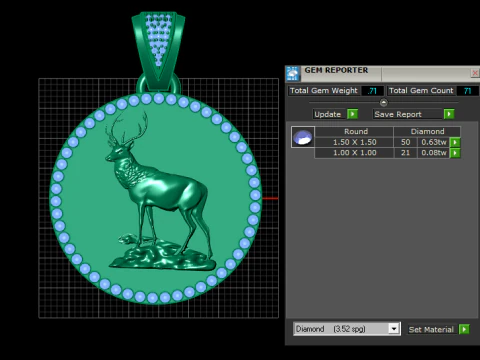Click green arrow next to Save Report
The width and height of the screenshot is (480, 360).
(449, 114)
